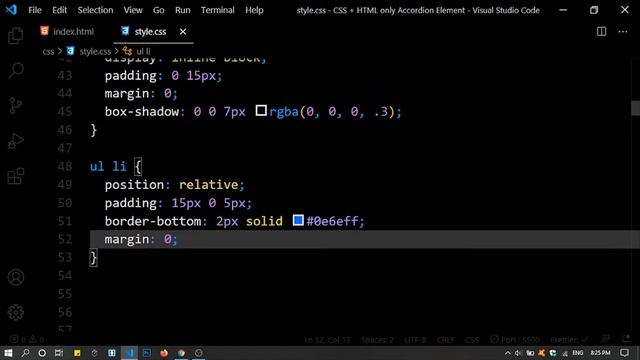Click the CSS language mode indicator

[x=472, y=340]
